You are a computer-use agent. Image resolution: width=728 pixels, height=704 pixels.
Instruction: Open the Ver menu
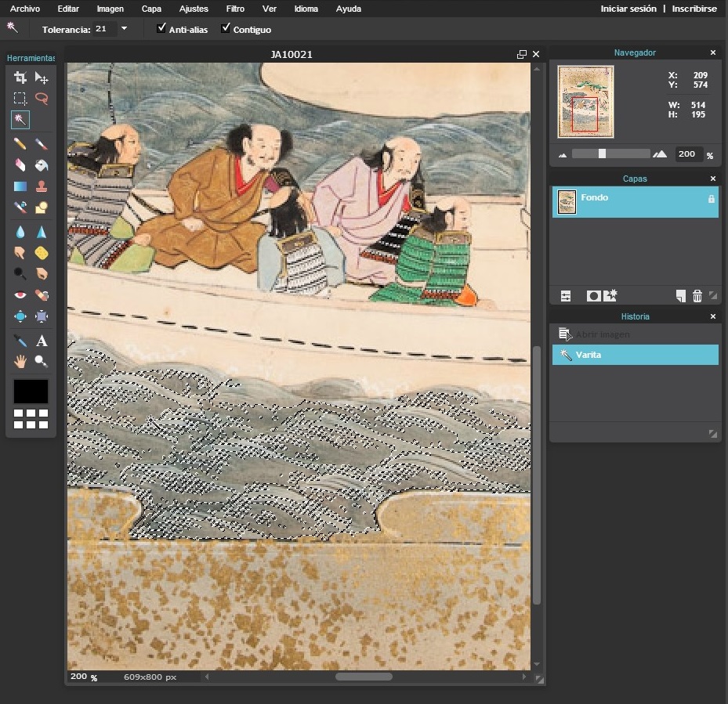(x=270, y=9)
